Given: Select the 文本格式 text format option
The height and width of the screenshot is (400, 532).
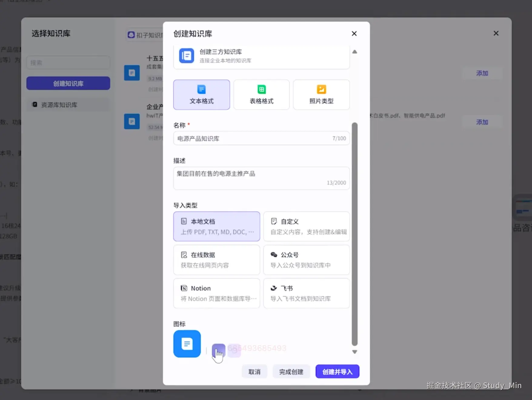Looking at the screenshot, I should (x=201, y=95).
